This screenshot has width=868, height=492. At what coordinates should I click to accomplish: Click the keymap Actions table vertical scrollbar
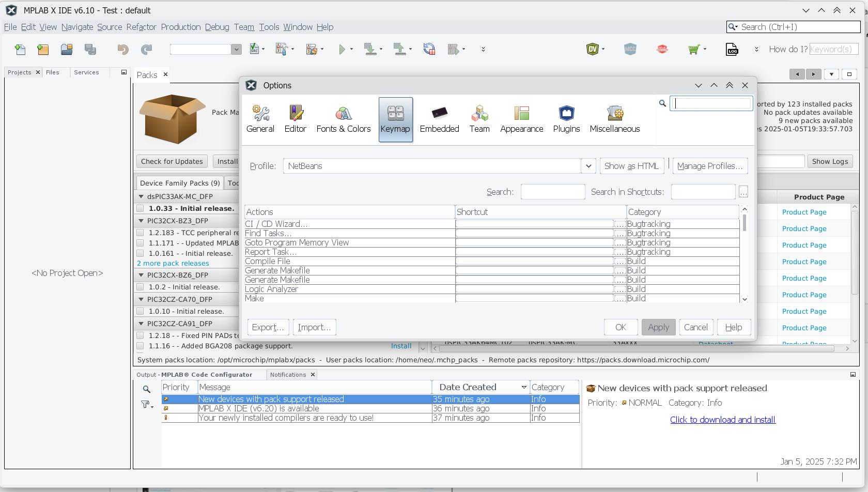[745, 254]
